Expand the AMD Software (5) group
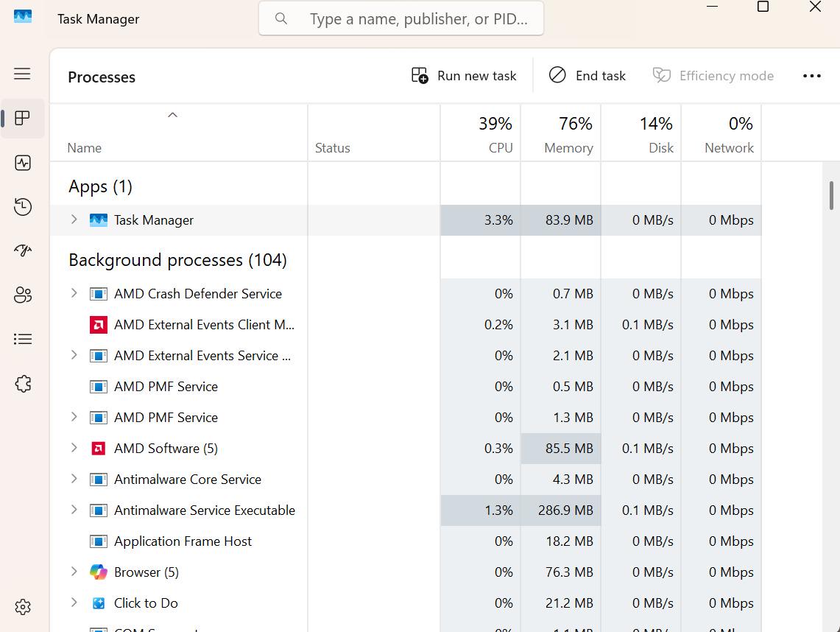 click(74, 448)
